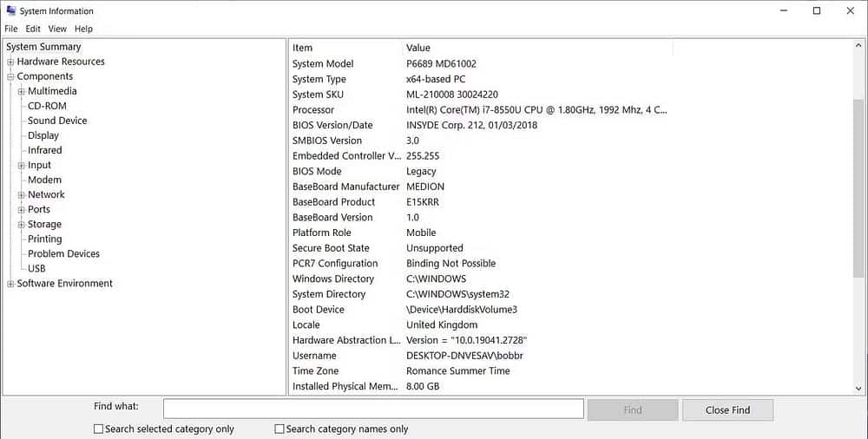Enable Search selected category only checkbox
The height and width of the screenshot is (439, 868).
coord(99,429)
